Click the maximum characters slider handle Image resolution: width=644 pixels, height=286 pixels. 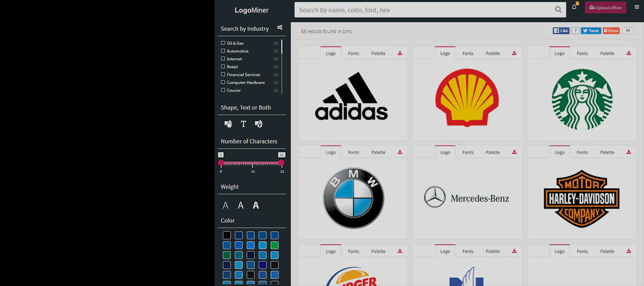[x=281, y=163]
